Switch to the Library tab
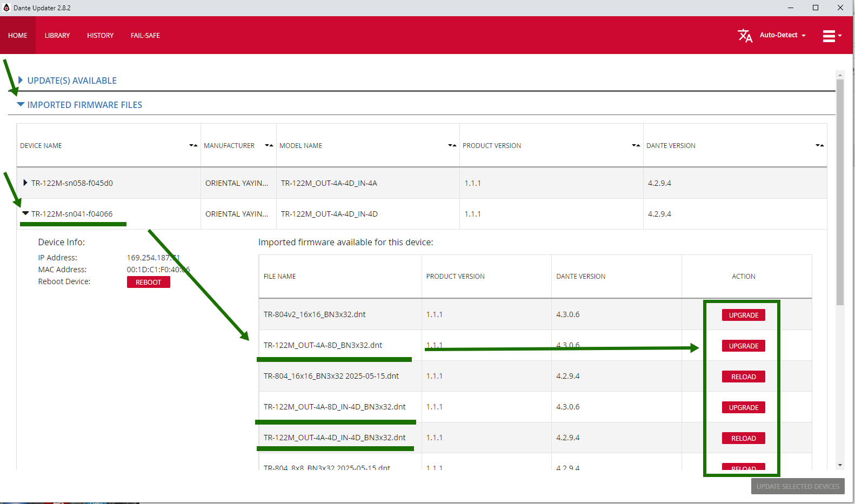 [x=57, y=36]
